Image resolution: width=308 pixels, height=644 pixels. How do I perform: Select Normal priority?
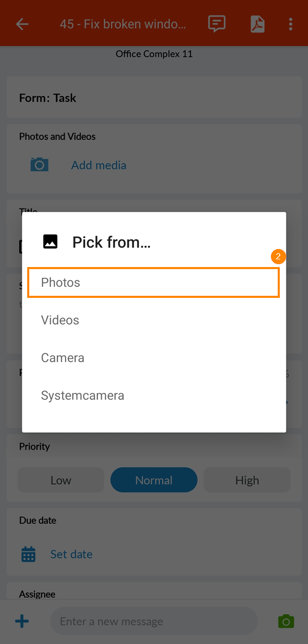(153, 480)
